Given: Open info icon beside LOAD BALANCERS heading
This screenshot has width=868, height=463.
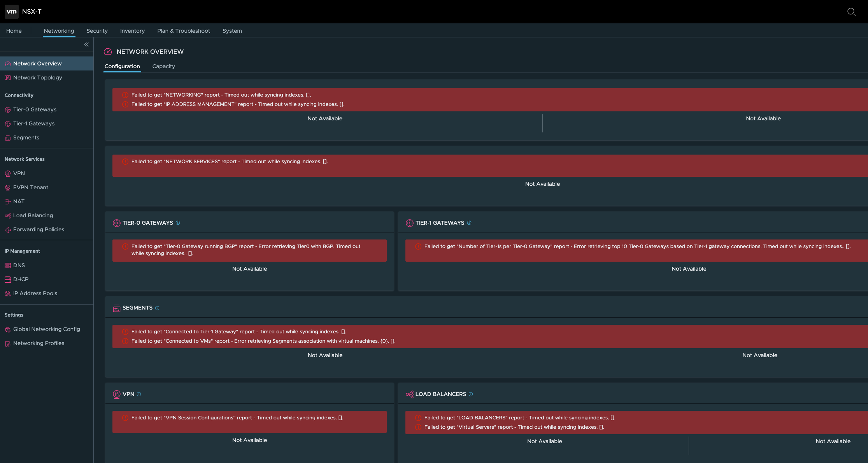Looking at the screenshot, I should point(471,394).
